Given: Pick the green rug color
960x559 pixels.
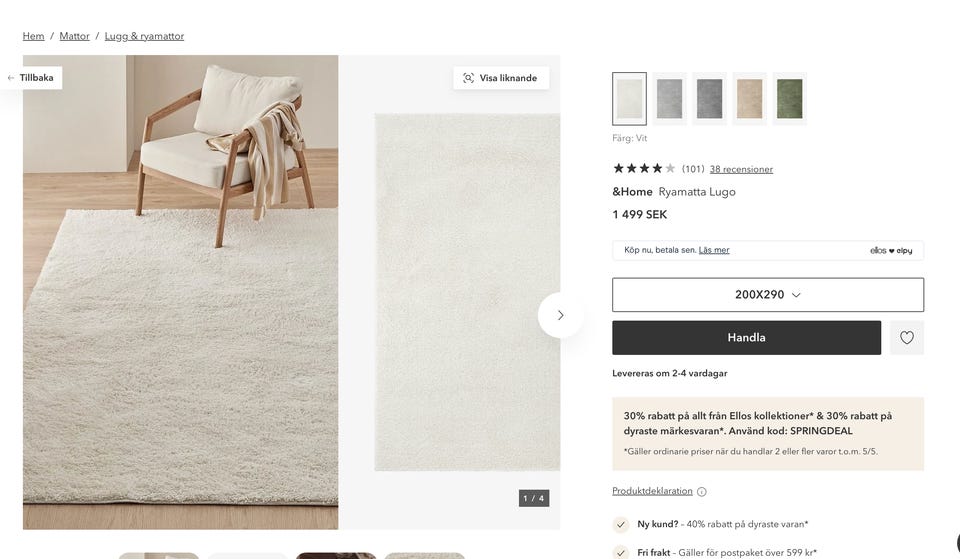Looking at the screenshot, I should tap(790, 99).
